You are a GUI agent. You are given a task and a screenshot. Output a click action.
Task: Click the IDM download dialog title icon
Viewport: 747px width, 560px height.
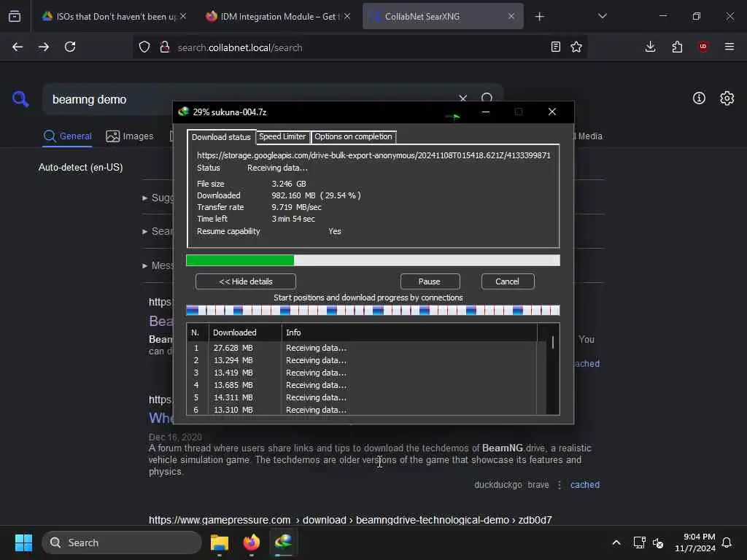(183, 112)
